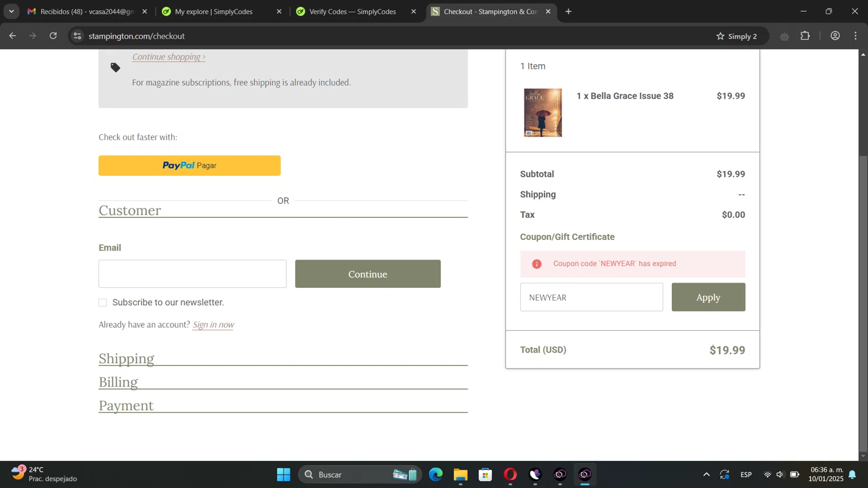Image resolution: width=868 pixels, height=488 pixels.
Task: Click the taskbar Buscar search box
Action: tap(360, 475)
